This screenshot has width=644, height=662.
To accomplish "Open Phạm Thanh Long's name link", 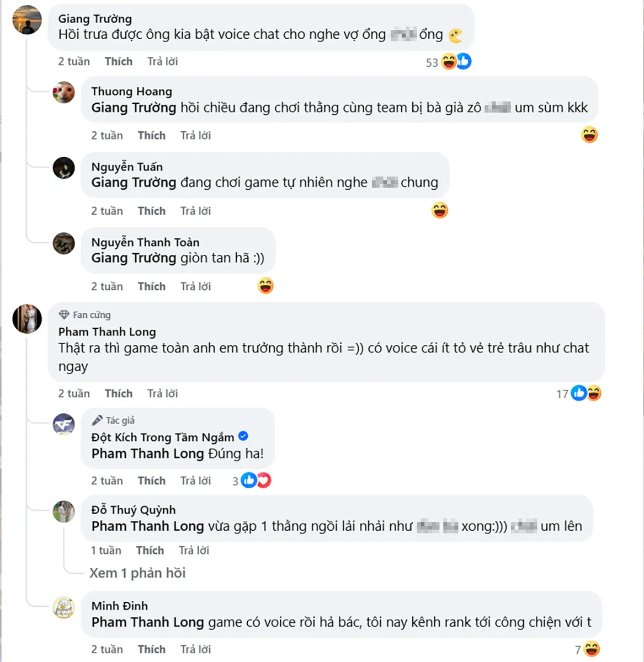I will click(x=107, y=332).
